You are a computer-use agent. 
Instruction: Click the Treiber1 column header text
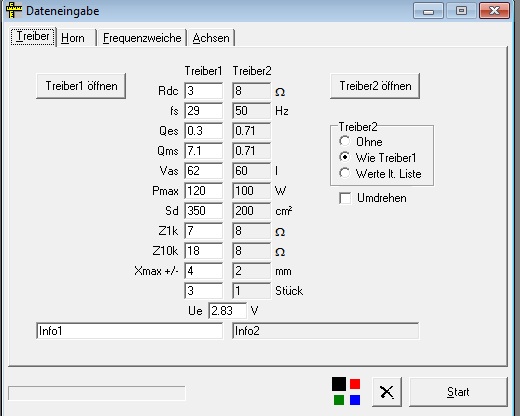[x=203, y=71]
